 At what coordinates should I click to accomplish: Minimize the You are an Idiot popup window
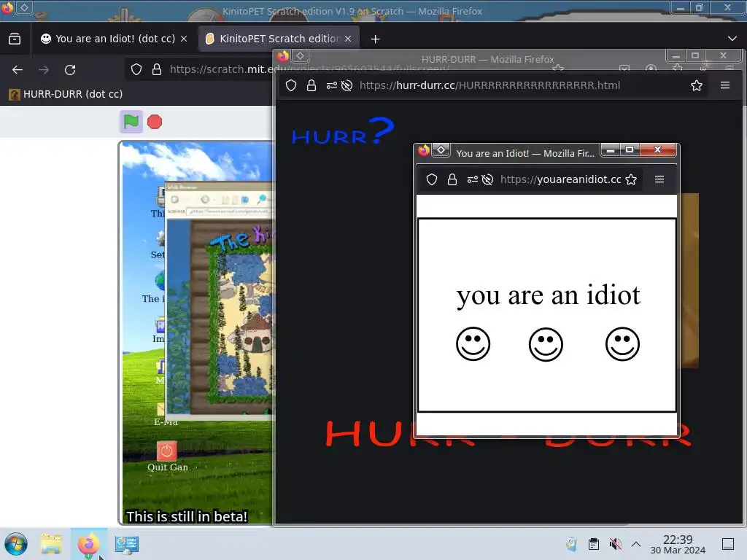(611, 150)
